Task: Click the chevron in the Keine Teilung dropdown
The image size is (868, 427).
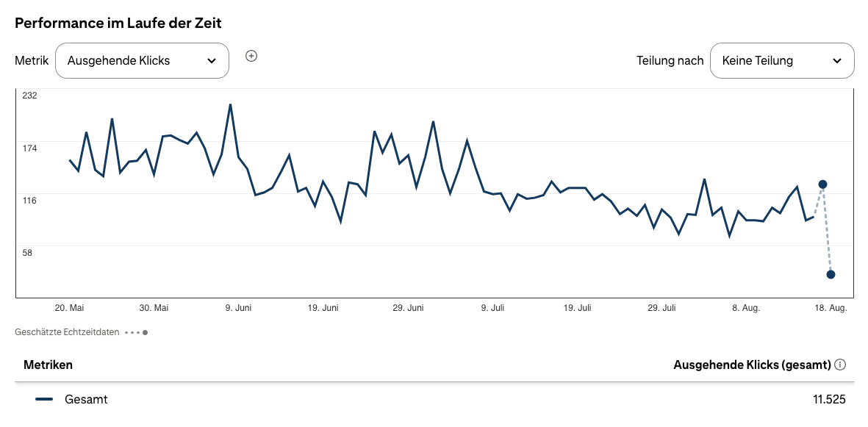Action: coord(837,61)
